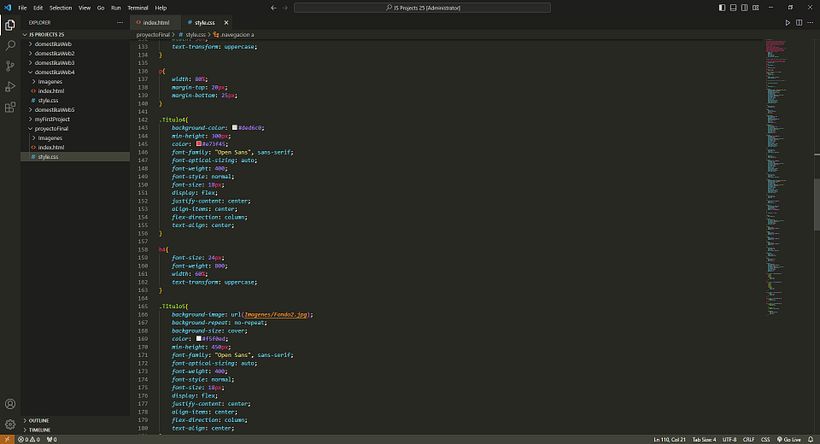Click the command center search field
Viewport: 820px width, 444px height.
(x=422, y=8)
